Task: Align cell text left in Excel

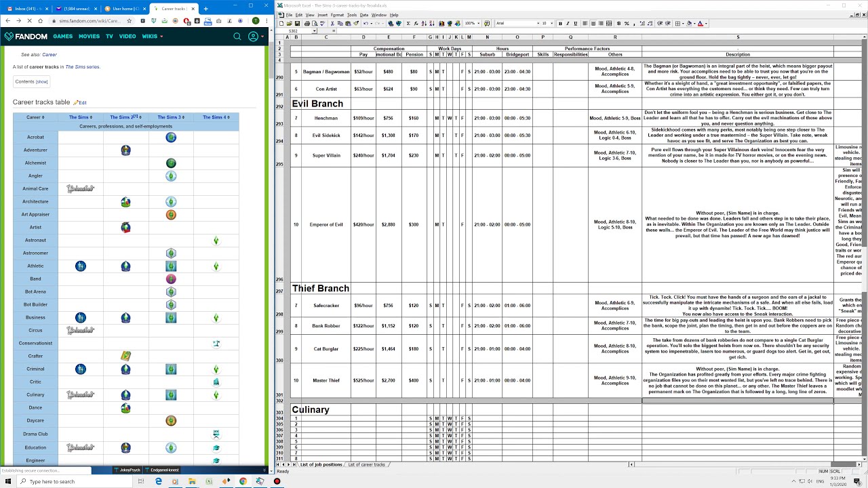Action: pos(585,23)
